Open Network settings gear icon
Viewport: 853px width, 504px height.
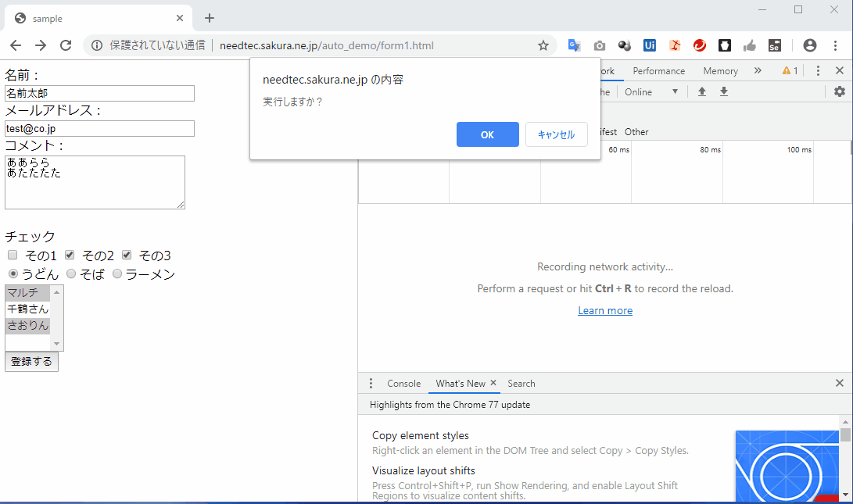[840, 91]
